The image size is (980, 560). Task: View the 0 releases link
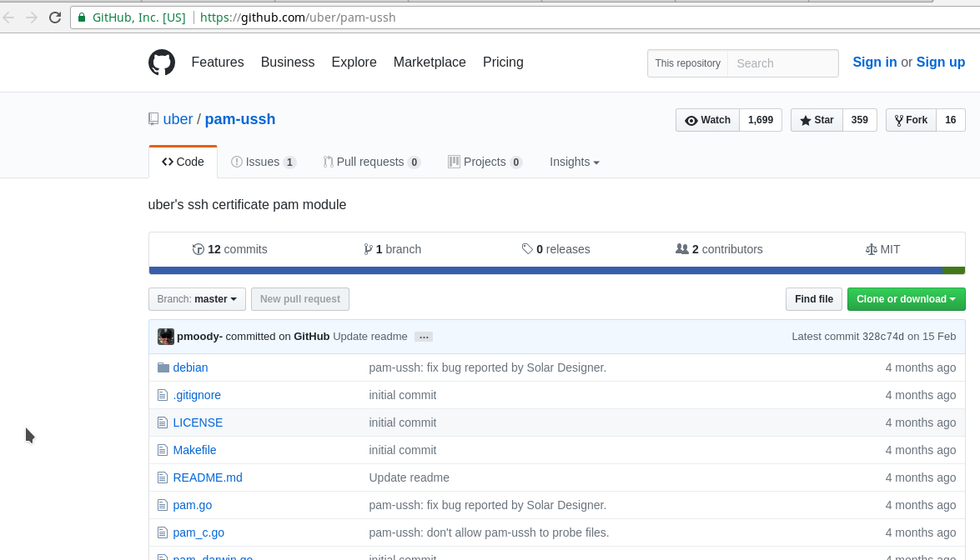click(x=555, y=249)
